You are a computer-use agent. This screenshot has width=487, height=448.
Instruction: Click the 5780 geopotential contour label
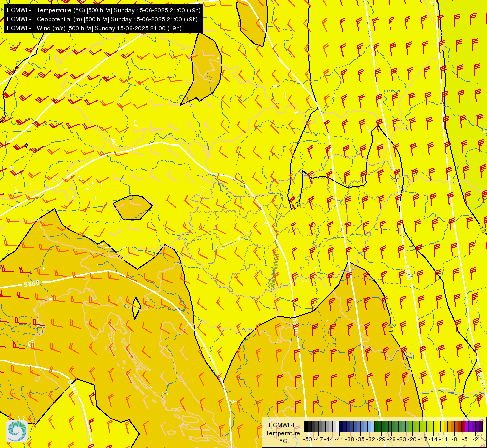click(x=481, y=380)
